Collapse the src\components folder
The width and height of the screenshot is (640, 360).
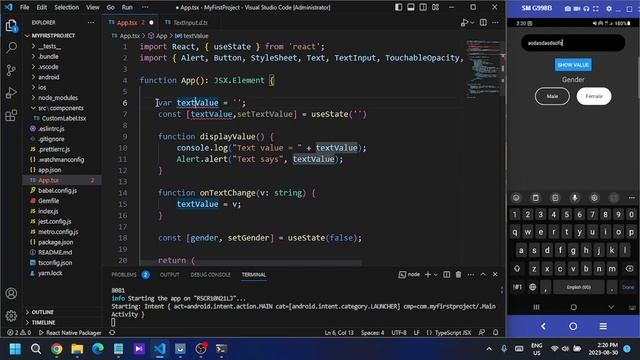pos(62,108)
